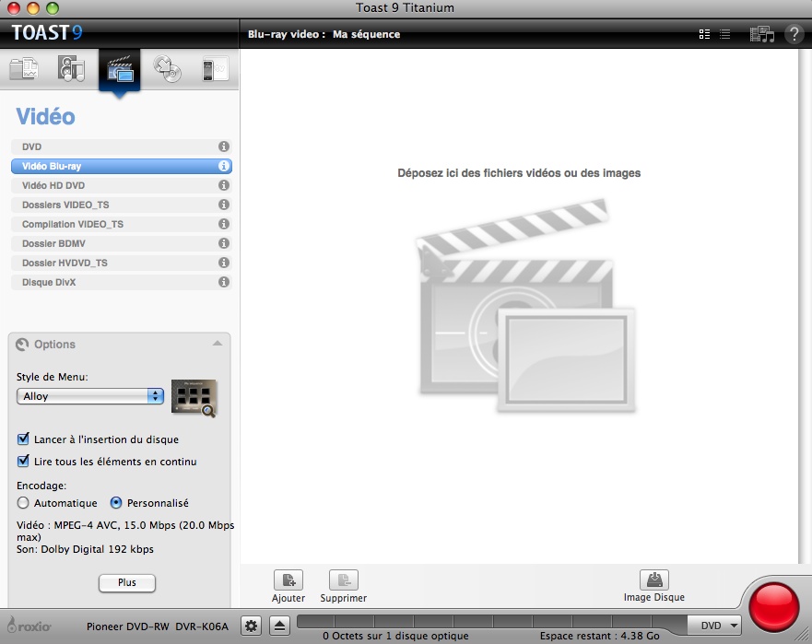
Task: Click the Son Dolby Digital 192 kbps text
Action: 85,549
